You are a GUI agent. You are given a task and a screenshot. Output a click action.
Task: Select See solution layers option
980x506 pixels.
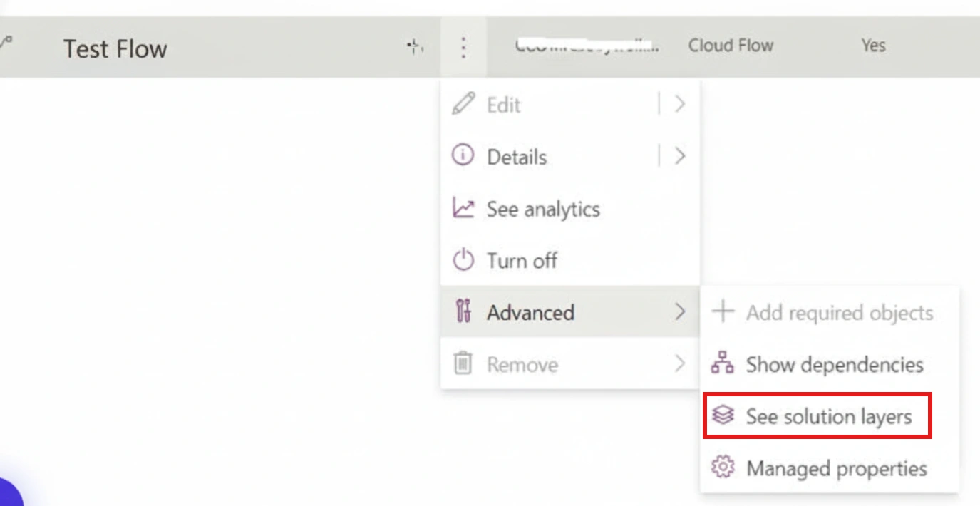tap(817, 415)
